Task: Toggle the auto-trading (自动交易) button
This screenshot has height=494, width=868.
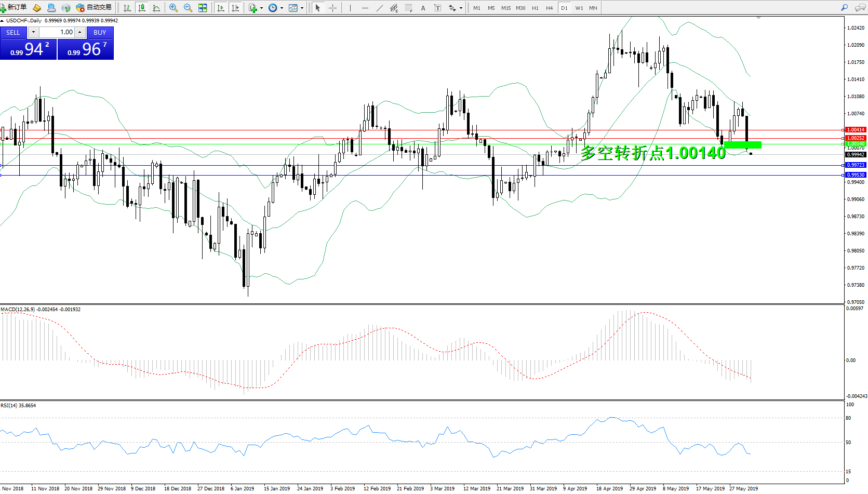Action: tap(94, 8)
